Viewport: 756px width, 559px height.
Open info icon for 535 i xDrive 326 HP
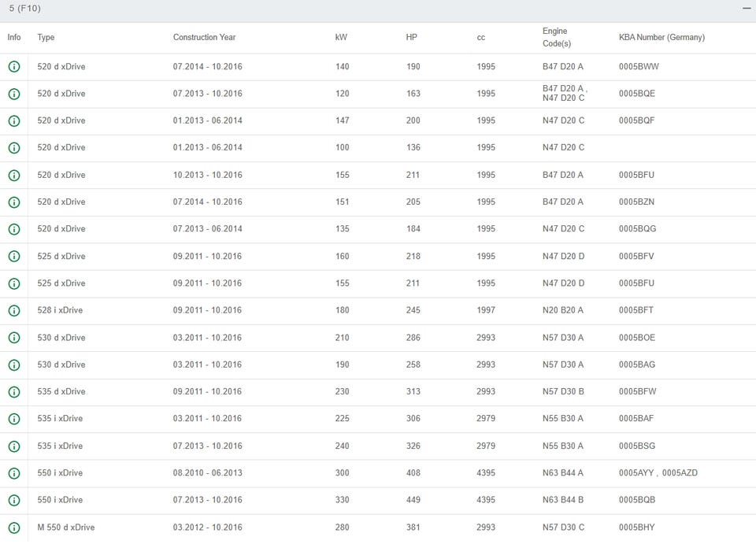click(x=14, y=446)
